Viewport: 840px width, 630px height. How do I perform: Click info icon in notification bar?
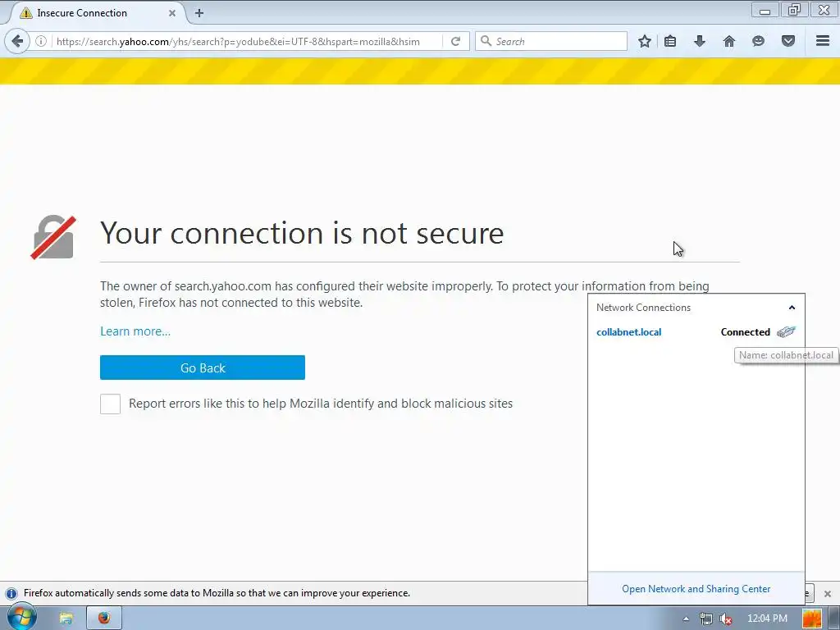click(x=11, y=594)
